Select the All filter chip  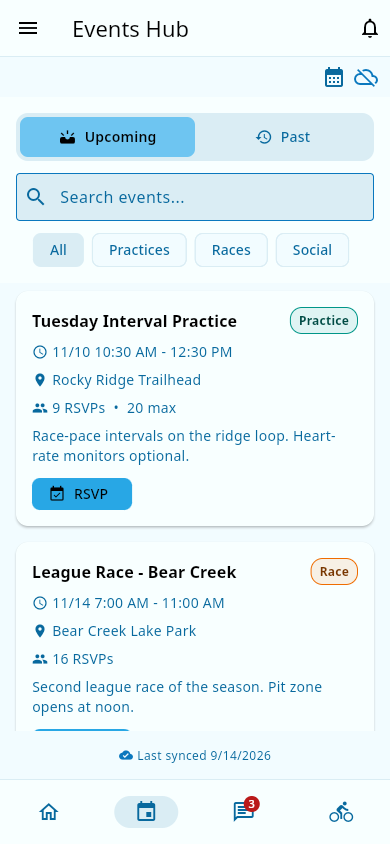tap(58, 250)
